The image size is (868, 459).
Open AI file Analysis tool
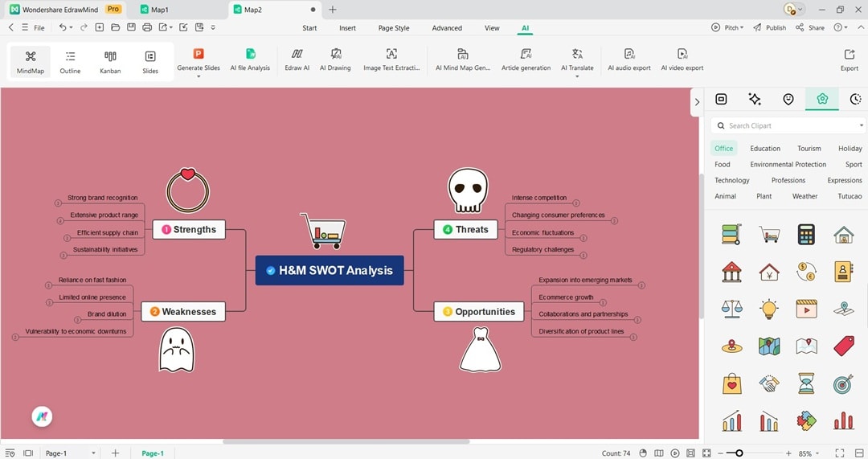point(250,59)
